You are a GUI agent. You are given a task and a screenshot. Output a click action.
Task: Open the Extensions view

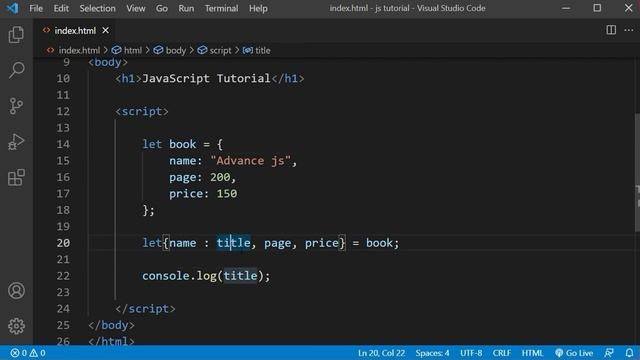[16, 178]
